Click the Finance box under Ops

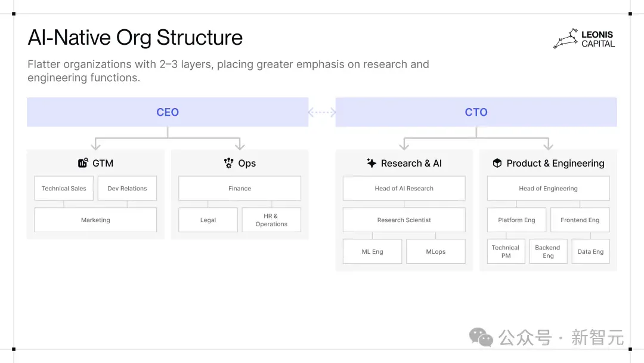tap(240, 188)
